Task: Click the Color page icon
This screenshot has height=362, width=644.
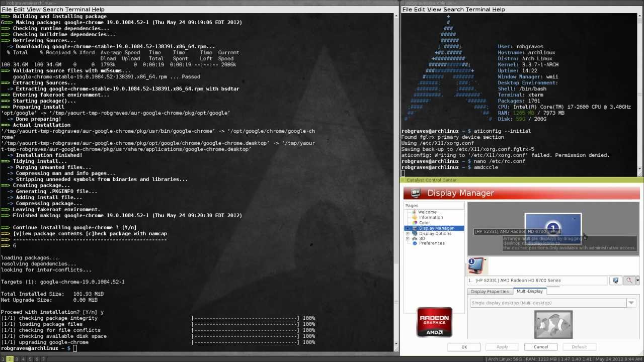Action: 415,223
